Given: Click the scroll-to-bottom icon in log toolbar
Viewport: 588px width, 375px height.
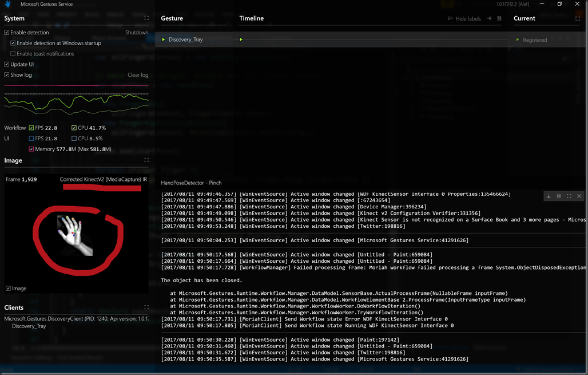Looking at the screenshot, I should coord(549,196).
